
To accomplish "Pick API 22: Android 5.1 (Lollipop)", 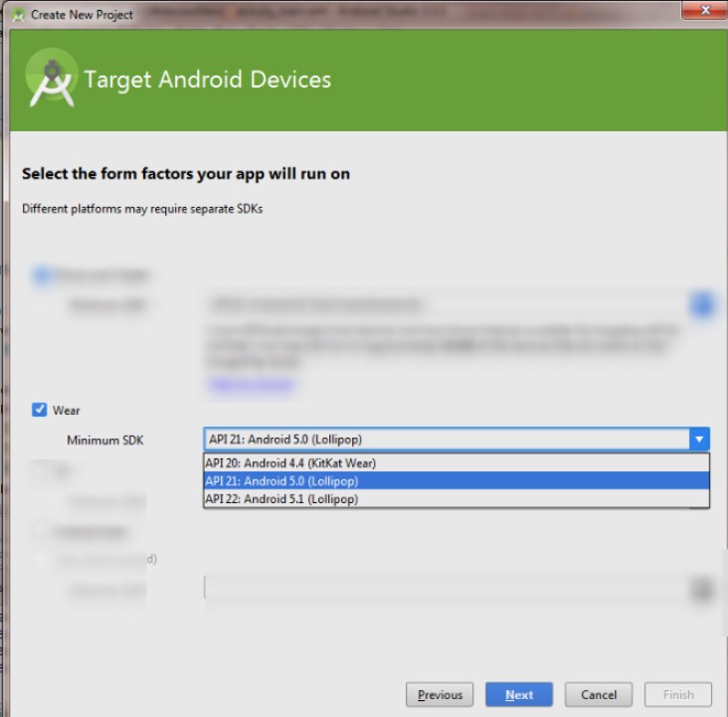I will (456, 499).
